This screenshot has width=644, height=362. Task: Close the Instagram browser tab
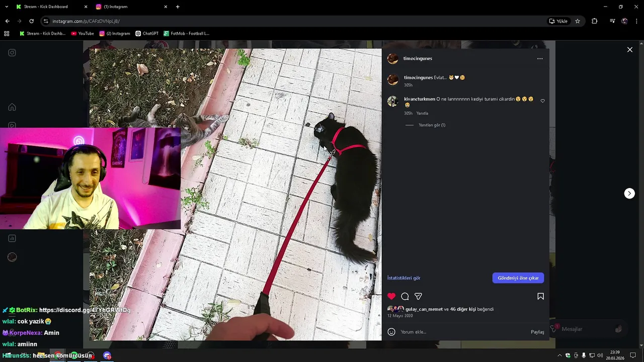click(x=166, y=7)
